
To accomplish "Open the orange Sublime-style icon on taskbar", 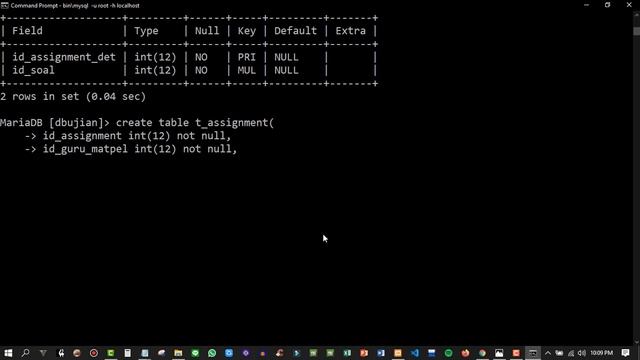I will [398, 353].
